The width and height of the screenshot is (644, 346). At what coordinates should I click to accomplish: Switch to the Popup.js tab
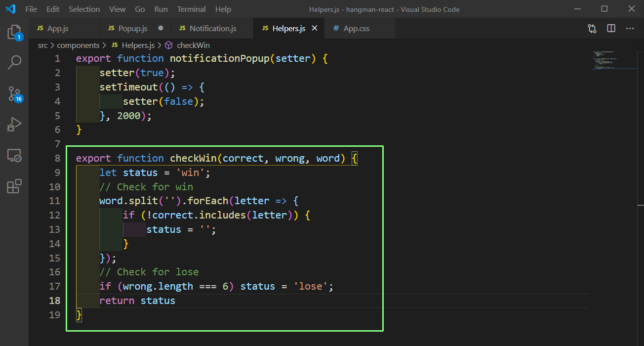(x=135, y=29)
